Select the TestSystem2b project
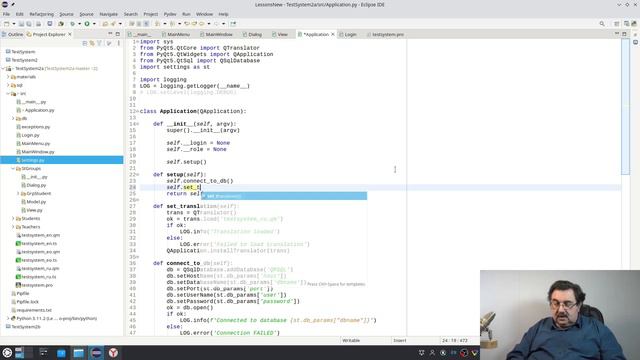Image resolution: width=640 pixels, height=360 pixels. pos(26,327)
